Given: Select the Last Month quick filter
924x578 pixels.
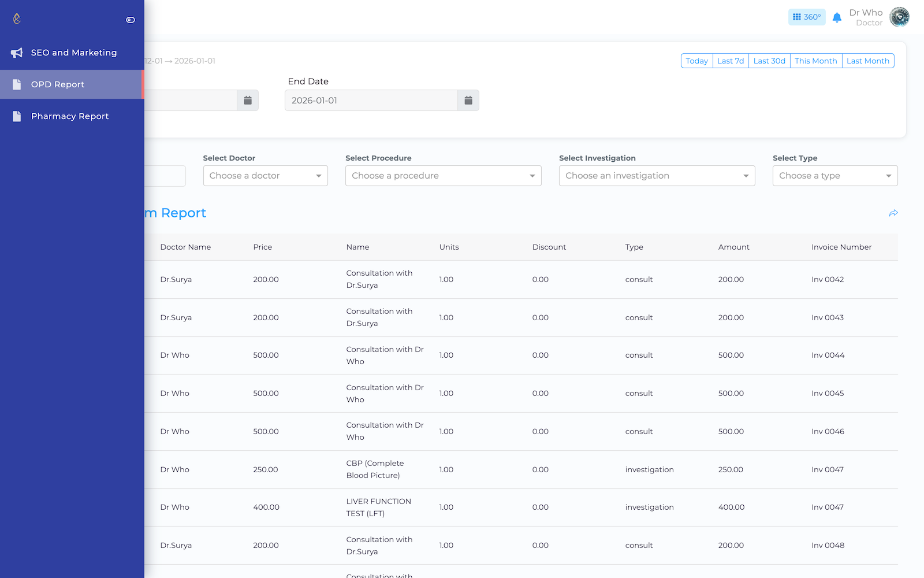Looking at the screenshot, I should click(x=867, y=61).
